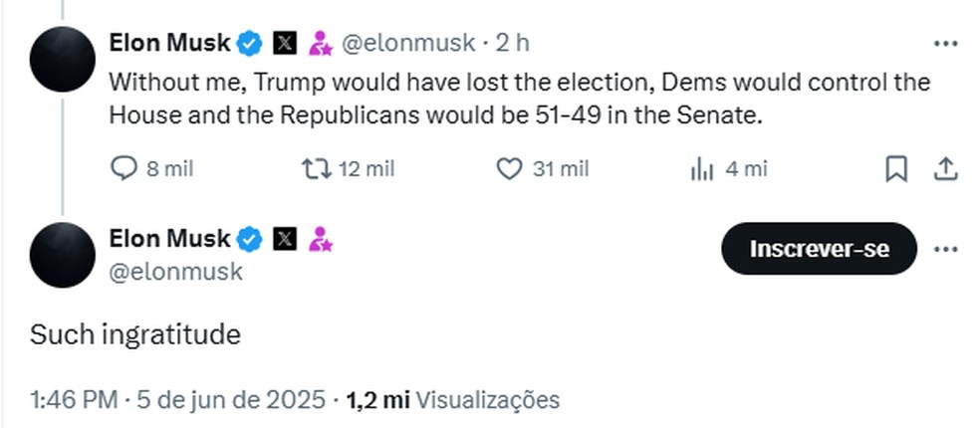Image resolution: width=980 pixels, height=428 pixels.
Task: Click the pink subscriber star icon in top tweet
Action: pyautogui.click(x=321, y=44)
